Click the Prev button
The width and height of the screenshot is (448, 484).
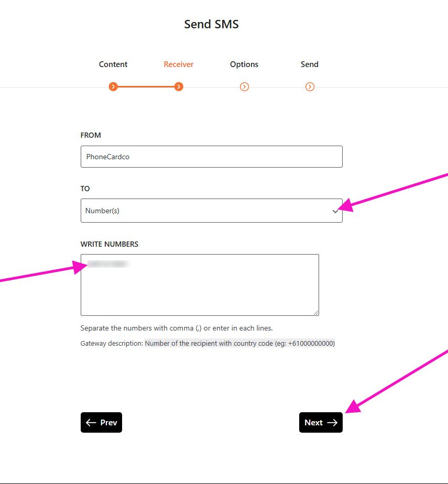click(x=101, y=422)
